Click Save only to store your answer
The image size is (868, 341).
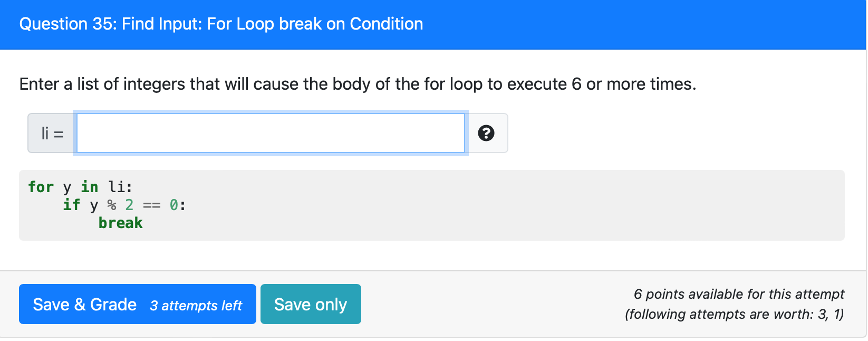click(311, 304)
